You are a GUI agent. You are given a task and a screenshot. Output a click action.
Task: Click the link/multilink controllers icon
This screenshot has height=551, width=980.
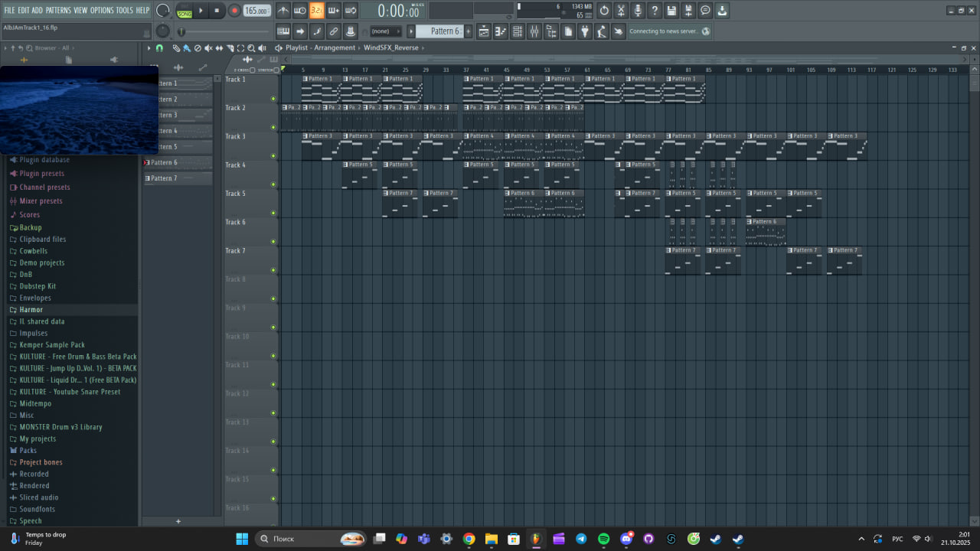[x=334, y=31]
